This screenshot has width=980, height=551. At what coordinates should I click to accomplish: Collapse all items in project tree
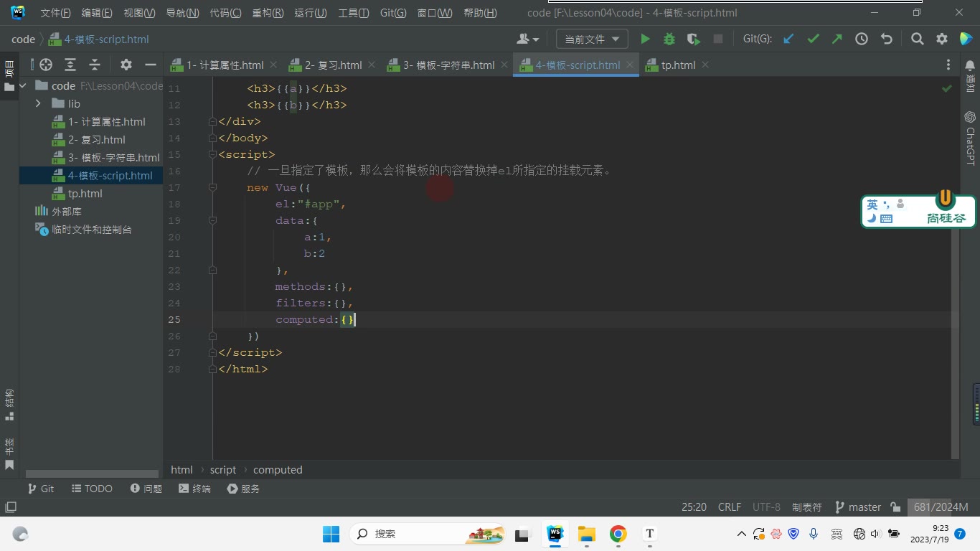[94, 65]
